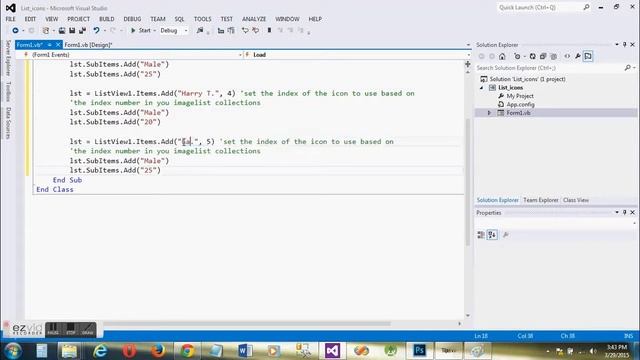The image size is (640, 360).
Task: Click the Open File toolbar icon
Action: click(x=62, y=31)
